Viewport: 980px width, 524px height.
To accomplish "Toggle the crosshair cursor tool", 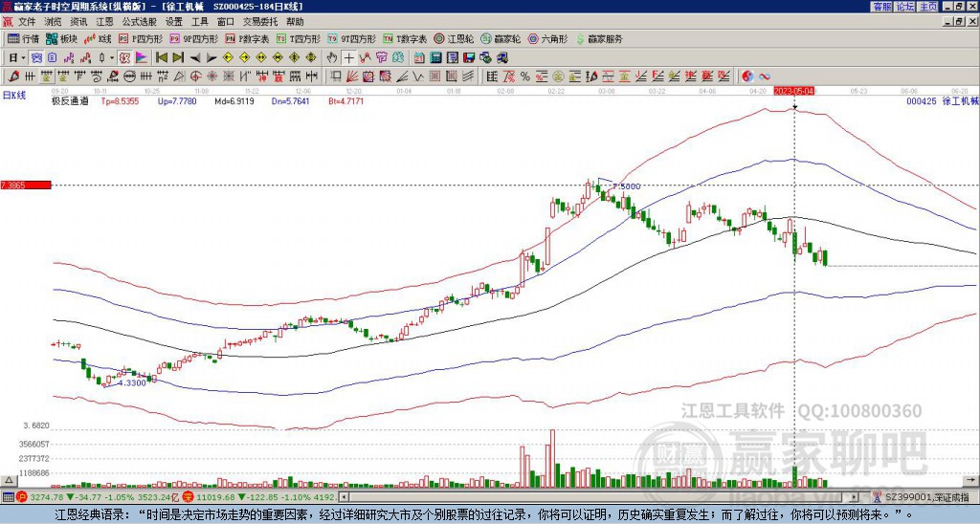I will pyautogui.click(x=348, y=58).
